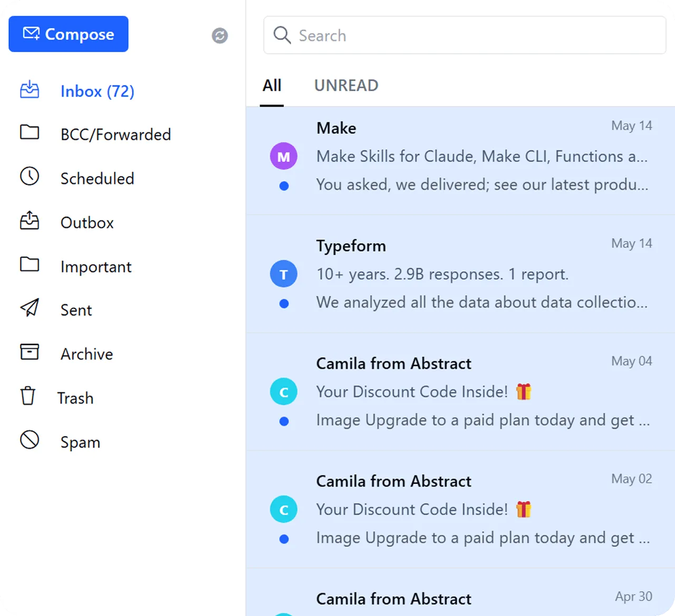Click into the Search input field
Screen dimensions: 675x616
coord(465,35)
